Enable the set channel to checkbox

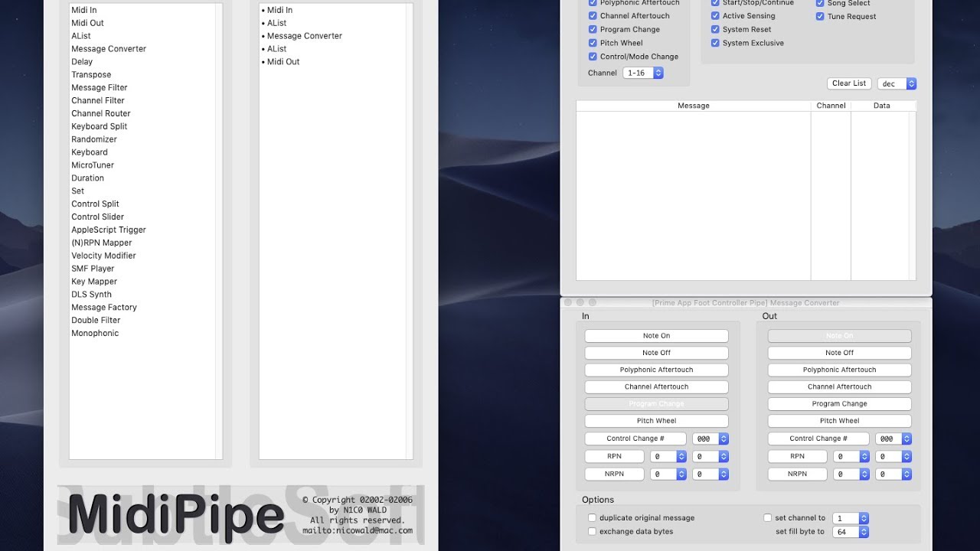pos(768,518)
